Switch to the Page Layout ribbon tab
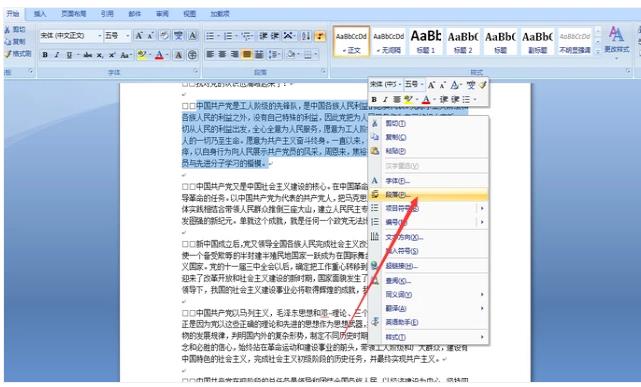 point(73,13)
